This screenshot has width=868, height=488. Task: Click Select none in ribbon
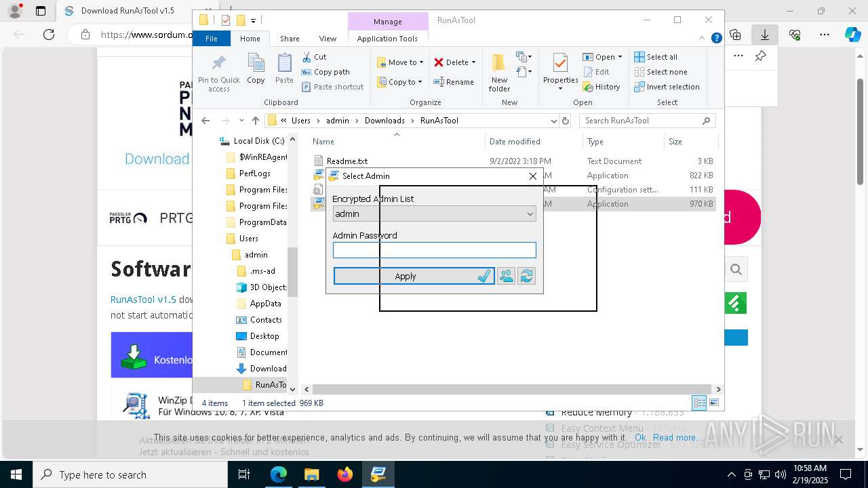pyautogui.click(x=660, y=72)
